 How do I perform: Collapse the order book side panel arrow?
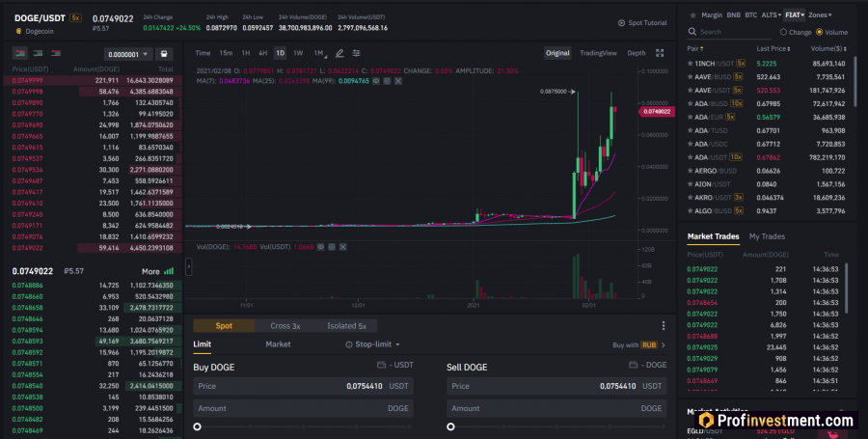pyautogui.click(x=188, y=267)
